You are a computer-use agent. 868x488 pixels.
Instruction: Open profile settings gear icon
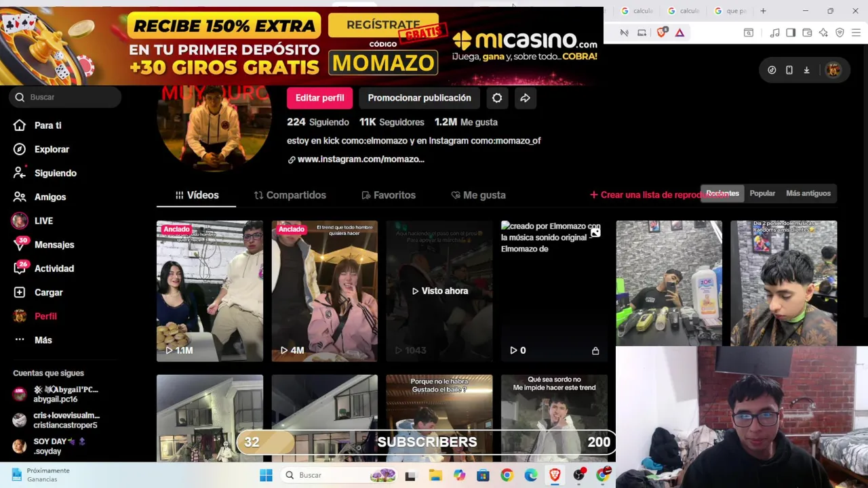click(x=497, y=98)
